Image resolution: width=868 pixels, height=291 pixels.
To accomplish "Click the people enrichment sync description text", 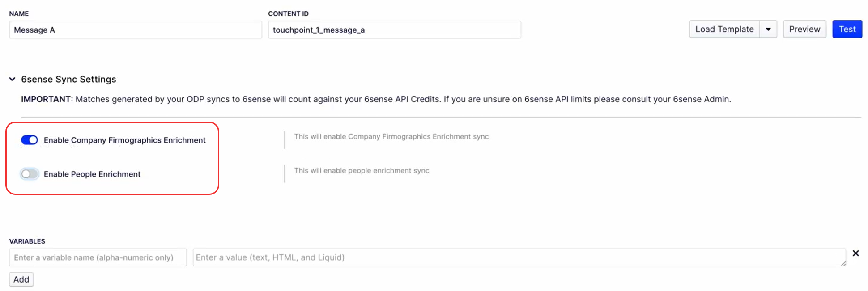I will [362, 171].
